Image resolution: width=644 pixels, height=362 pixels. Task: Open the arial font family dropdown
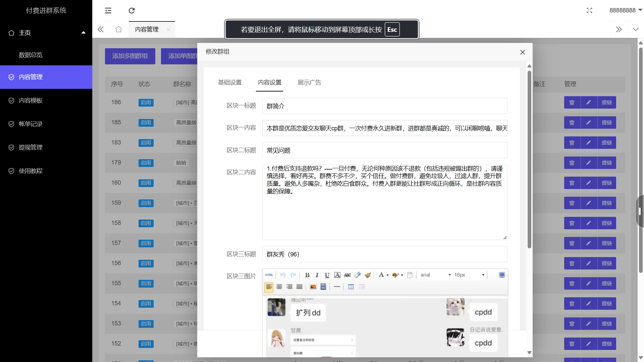click(x=435, y=275)
